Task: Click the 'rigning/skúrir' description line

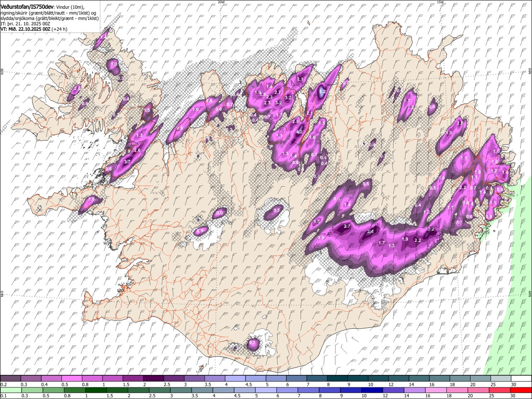Action: (49, 12)
